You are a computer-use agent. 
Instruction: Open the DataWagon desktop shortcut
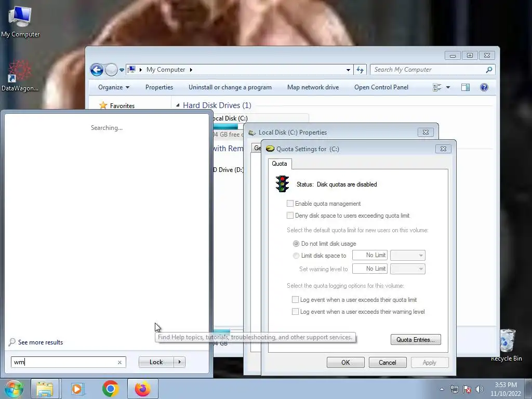pyautogui.click(x=20, y=76)
